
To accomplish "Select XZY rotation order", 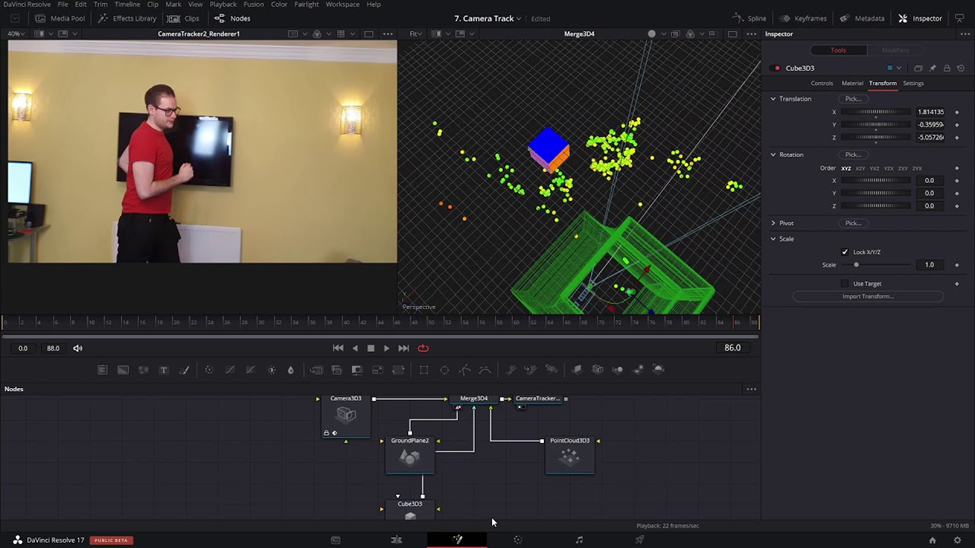I will pyautogui.click(x=860, y=169).
